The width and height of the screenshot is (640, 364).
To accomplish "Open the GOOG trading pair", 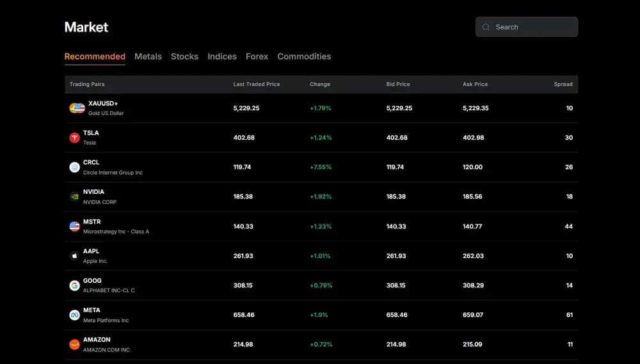I will [x=321, y=285].
